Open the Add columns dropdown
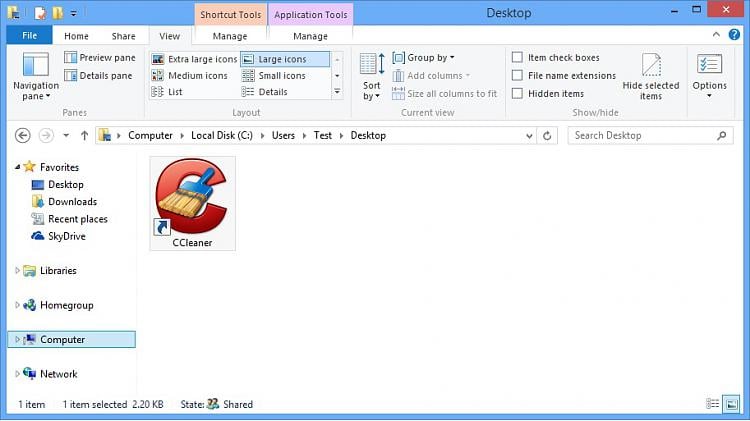Screen dimensions: 750x421 pyautogui.click(x=431, y=76)
